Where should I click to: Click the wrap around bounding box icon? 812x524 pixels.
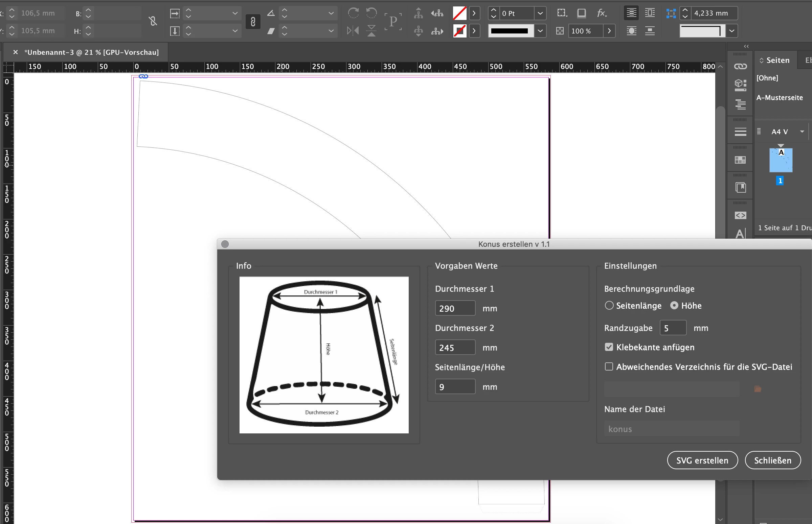pyautogui.click(x=650, y=13)
